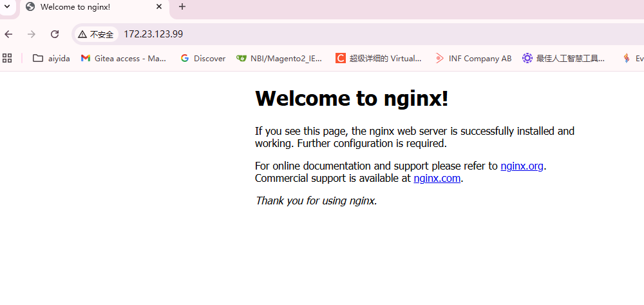Viewport: 644px width, 305px height.
Task: Open the 超级详细的 Virtual bookmark
Action: (x=379, y=59)
